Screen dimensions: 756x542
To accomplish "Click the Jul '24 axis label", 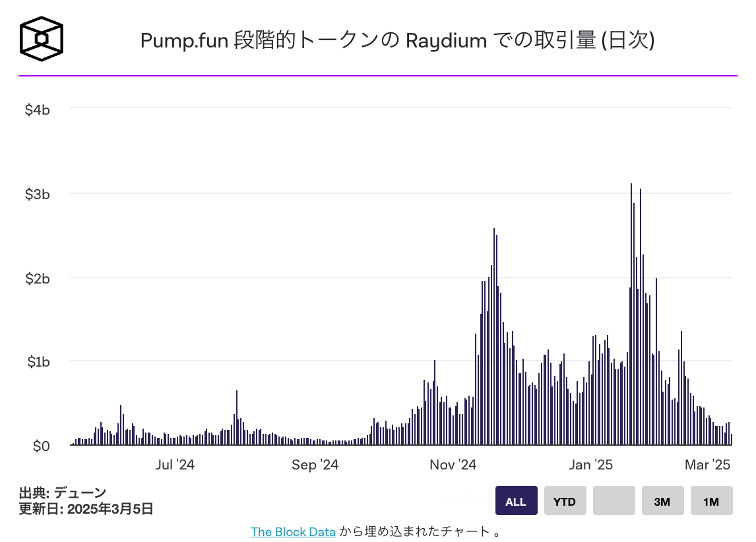I will (175, 464).
